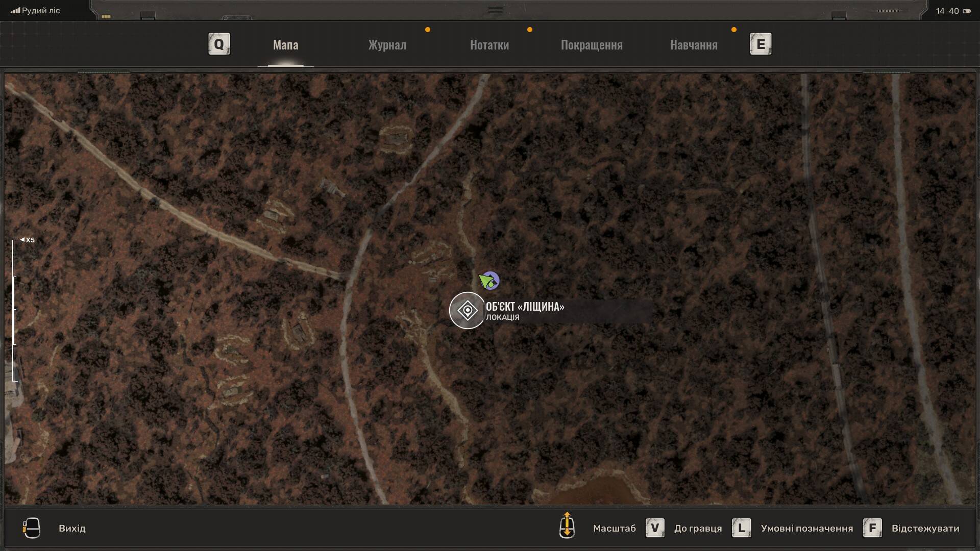Go to the Навчання tab
The height and width of the screenshot is (551, 980).
pyautogui.click(x=694, y=45)
